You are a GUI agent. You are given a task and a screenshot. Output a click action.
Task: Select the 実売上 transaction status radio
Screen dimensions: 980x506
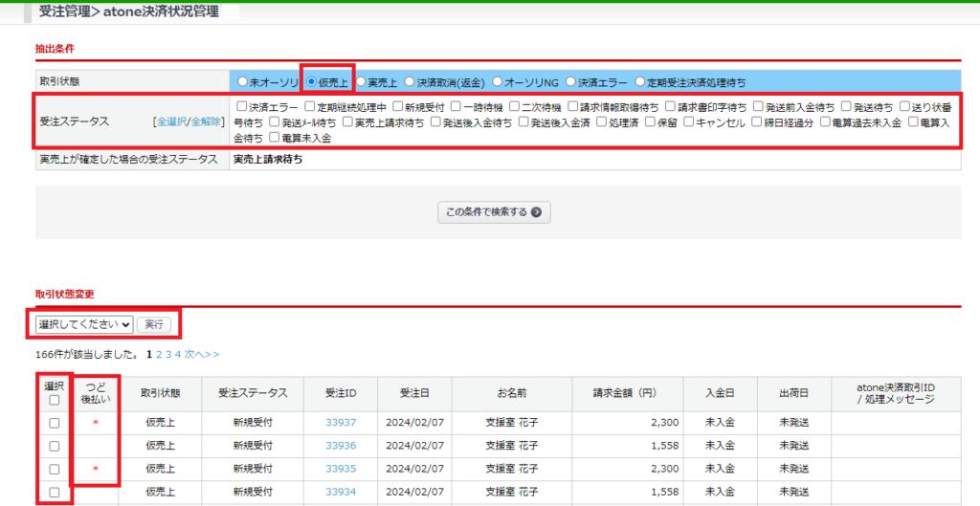361,82
